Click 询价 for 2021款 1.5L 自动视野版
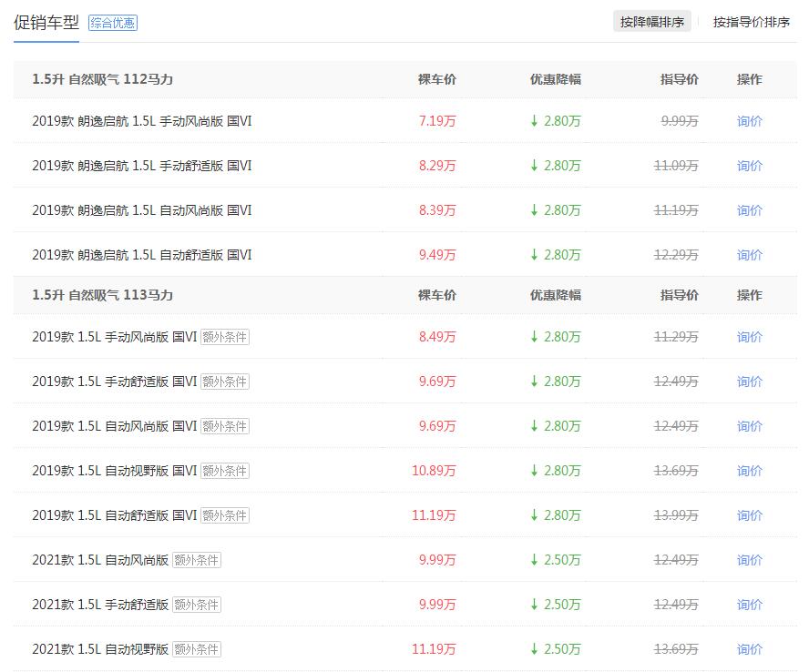809x672 pixels. pos(749,649)
